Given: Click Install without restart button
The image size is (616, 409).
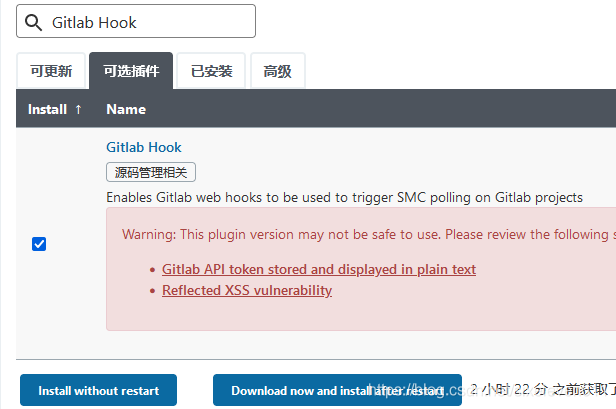Looking at the screenshot, I should coord(98,390).
